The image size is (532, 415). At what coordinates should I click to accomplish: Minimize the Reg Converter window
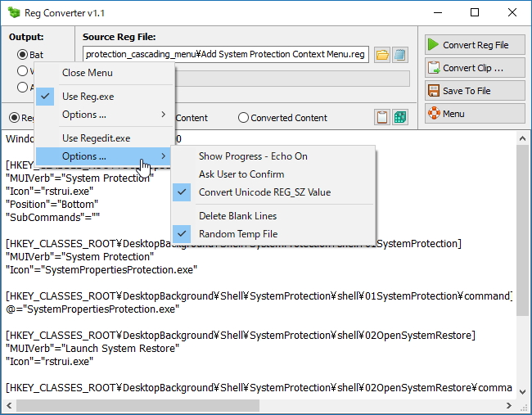click(x=438, y=12)
